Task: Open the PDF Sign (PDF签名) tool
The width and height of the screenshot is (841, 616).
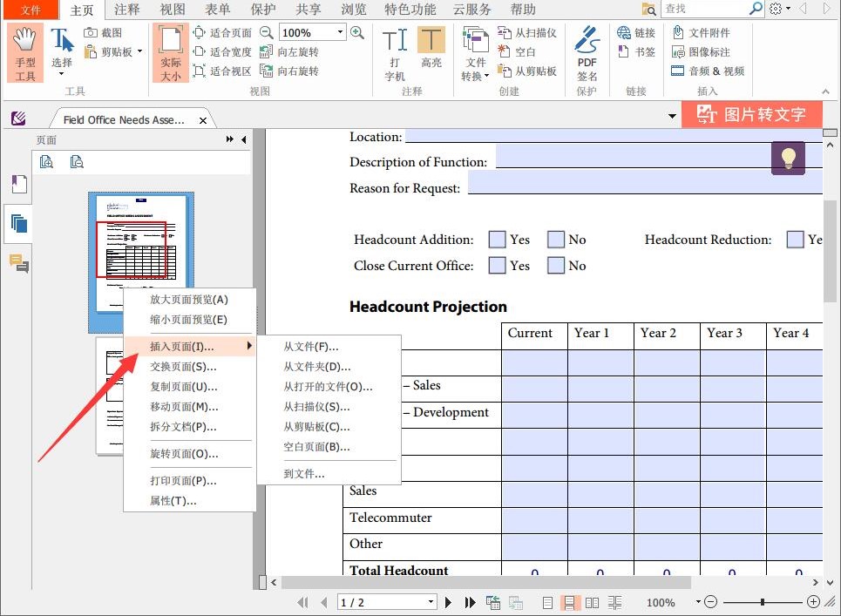Action: (x=587, y=53)
